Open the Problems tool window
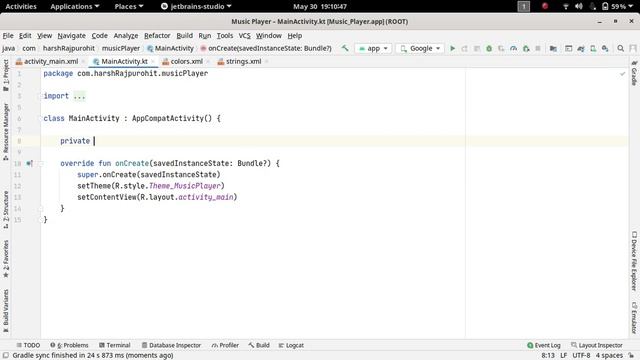This screenshot has height=360, width=640. point(69,345)
